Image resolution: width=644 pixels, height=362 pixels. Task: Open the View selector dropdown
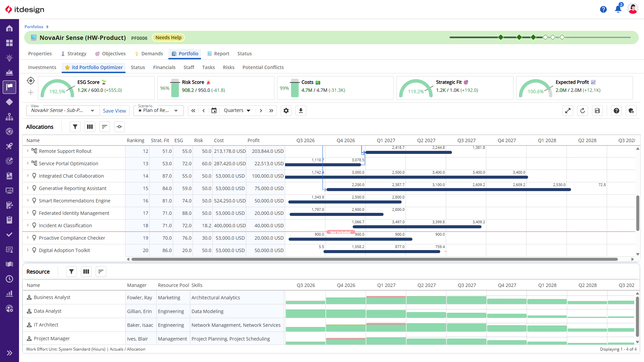[x=63, y=111]
